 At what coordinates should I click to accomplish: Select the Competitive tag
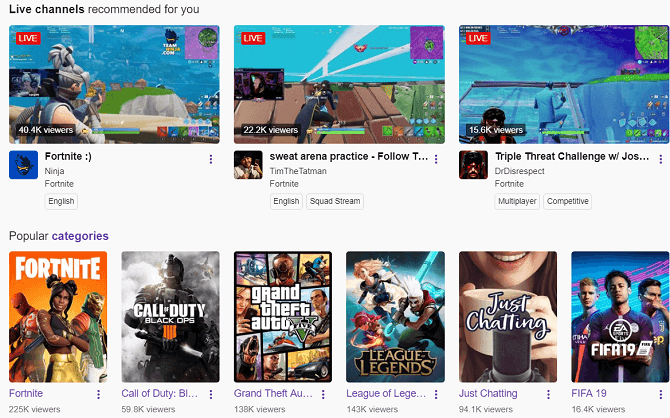568,201
